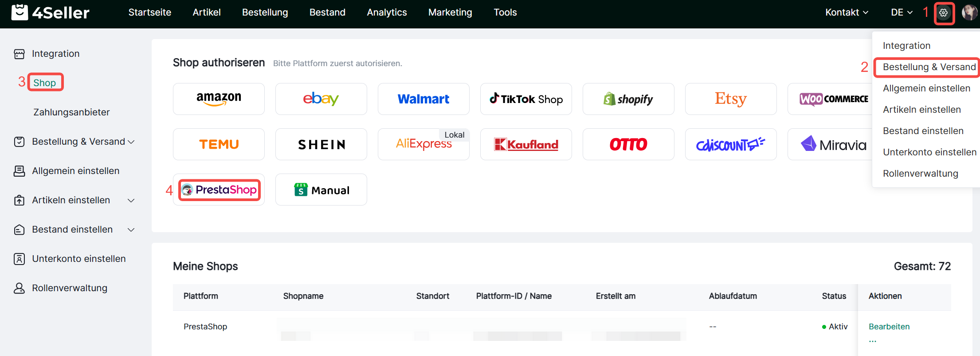The image size is (980, 356).
Task: Choose the TikTok Shop platform tile
Action: (526, 99)
